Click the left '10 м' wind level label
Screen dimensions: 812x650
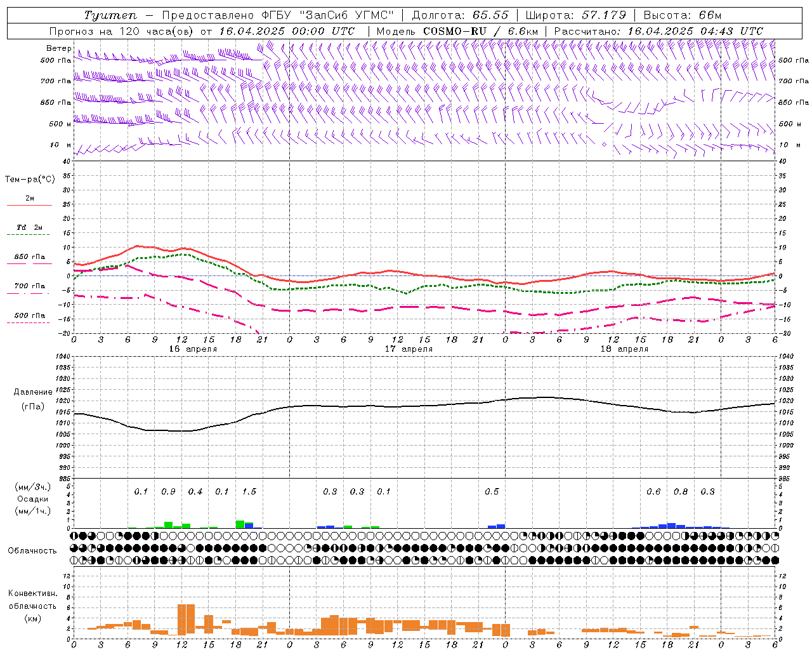(61, 145)
